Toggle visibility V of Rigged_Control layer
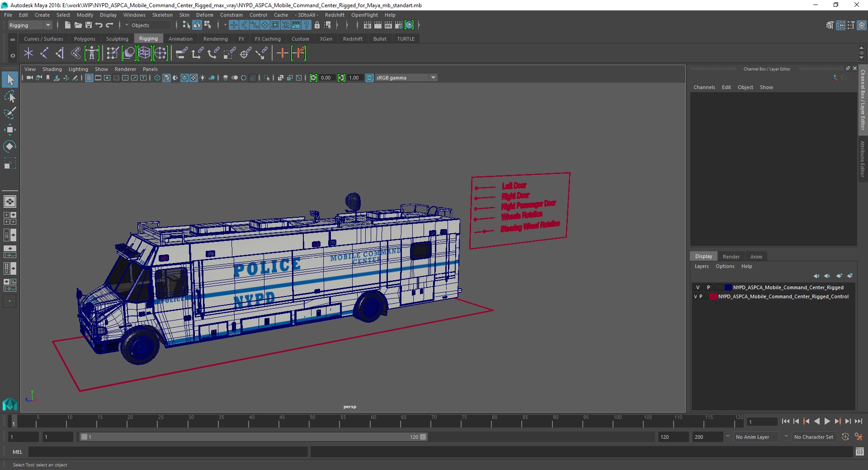The height and width of the screenshot is (470, 868). pos(695,297)
